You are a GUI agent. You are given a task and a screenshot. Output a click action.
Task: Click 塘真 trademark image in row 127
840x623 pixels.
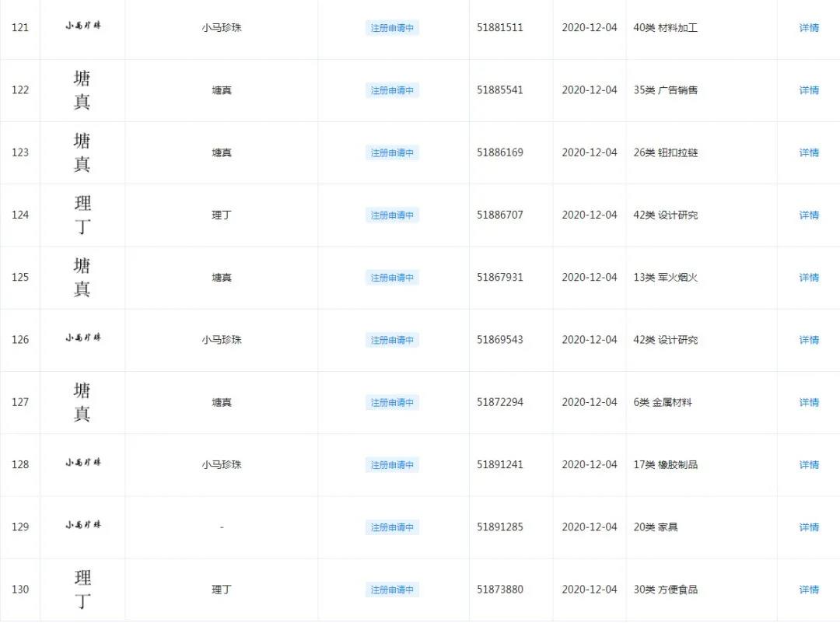click(82, 402)
